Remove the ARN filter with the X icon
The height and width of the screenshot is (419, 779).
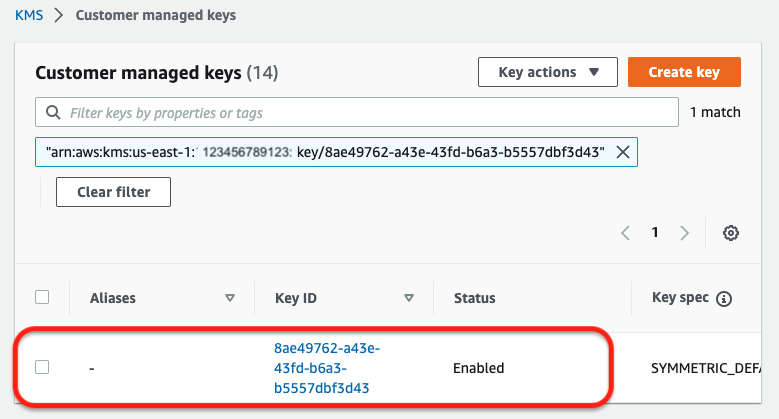[x=623, y=152]
